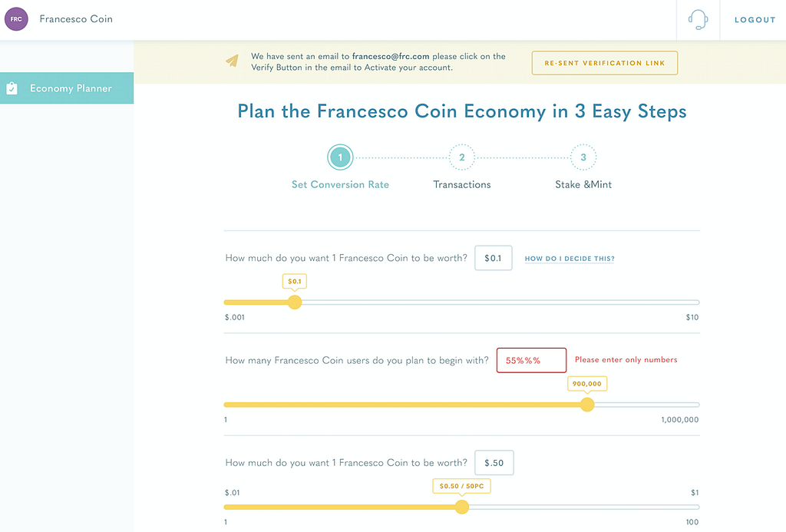Click the $0.1 coin worth input field
Screen dimensions: 786x532
494,258
